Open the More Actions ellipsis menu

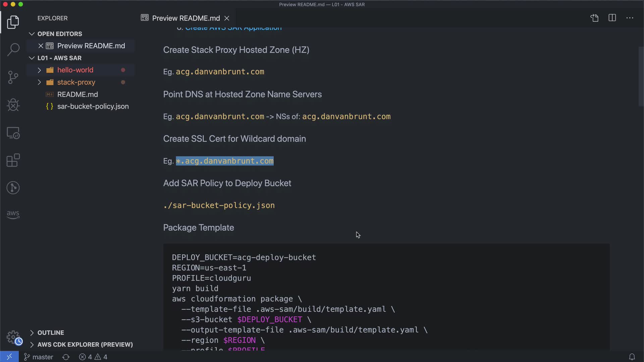(x=630, y=18)
